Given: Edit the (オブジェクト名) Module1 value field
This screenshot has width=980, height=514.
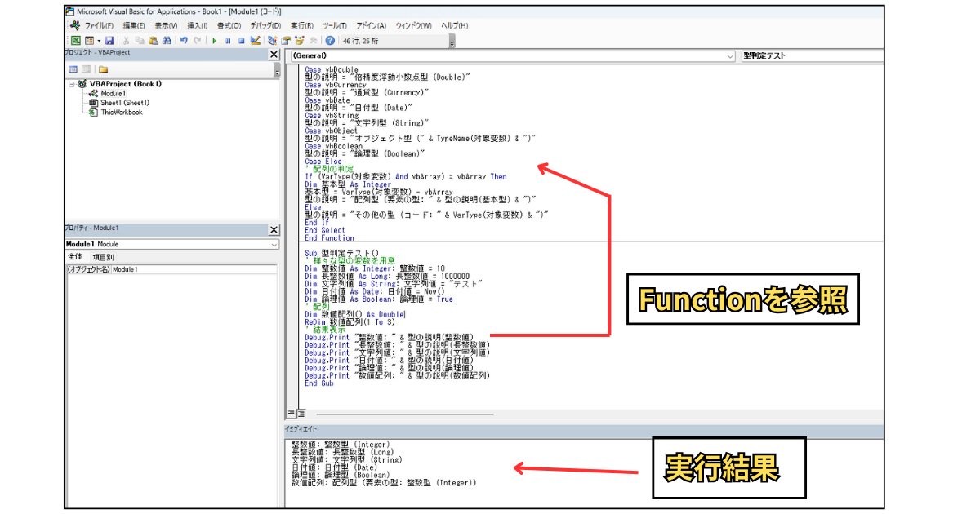Looking at the screenshot, I should [196, 269].
